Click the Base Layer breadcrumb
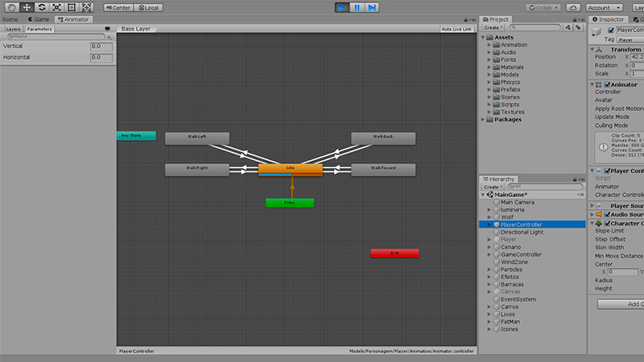 point(135,29)
